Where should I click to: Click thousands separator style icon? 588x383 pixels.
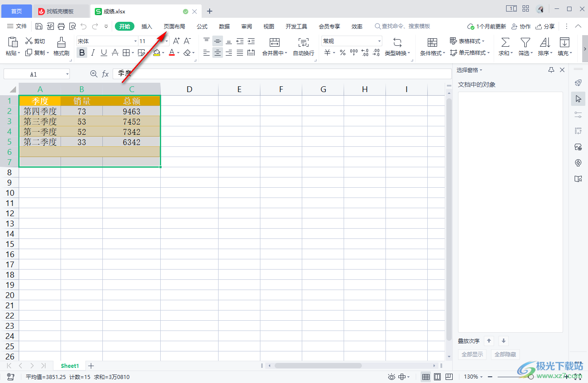tap(354, 53)
